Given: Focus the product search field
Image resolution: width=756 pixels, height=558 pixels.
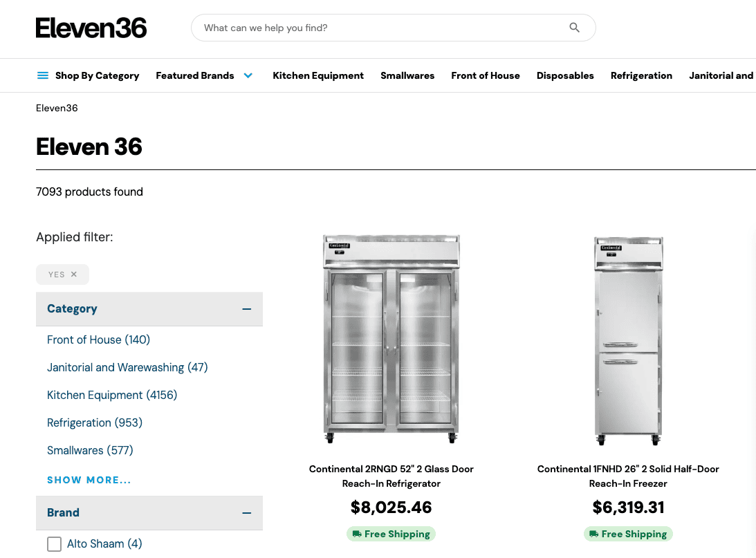Looking at the screenshot, I should 394,28.
